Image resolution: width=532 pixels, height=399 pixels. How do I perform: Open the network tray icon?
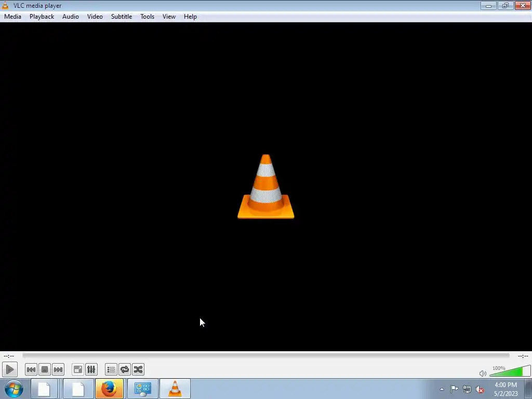coord(467,389)
